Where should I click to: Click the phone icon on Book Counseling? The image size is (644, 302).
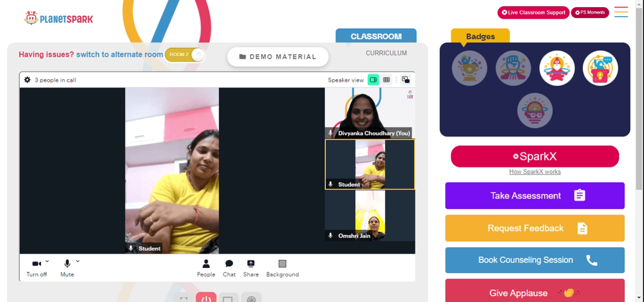tap(591, 260)
